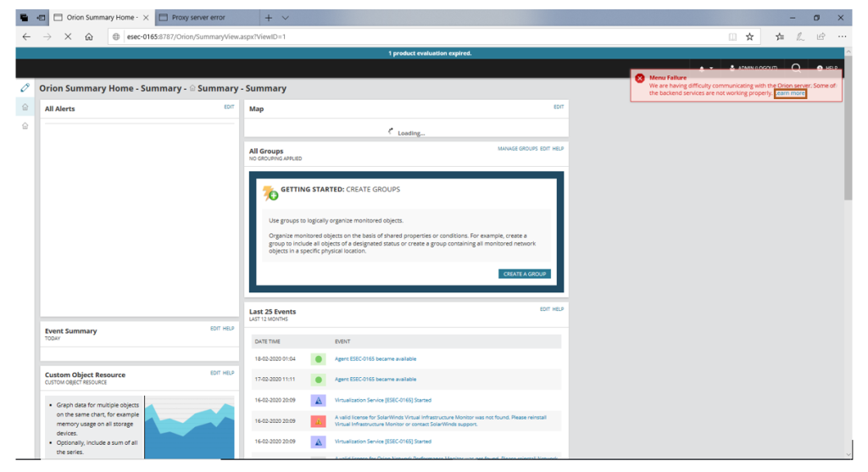The height and width of the screenshot is (472, 868).
Task: Close the Orion Summary Home tab
Action: [x=146, y=18]
